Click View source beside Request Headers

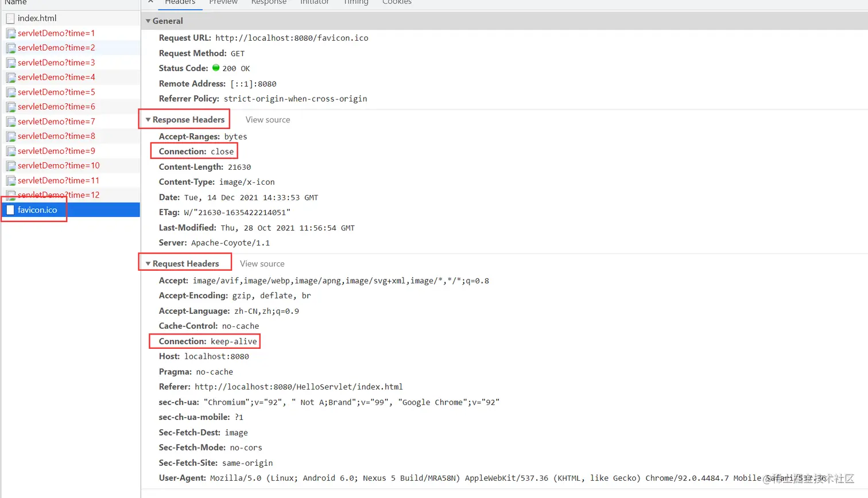(x=262, y=263)
